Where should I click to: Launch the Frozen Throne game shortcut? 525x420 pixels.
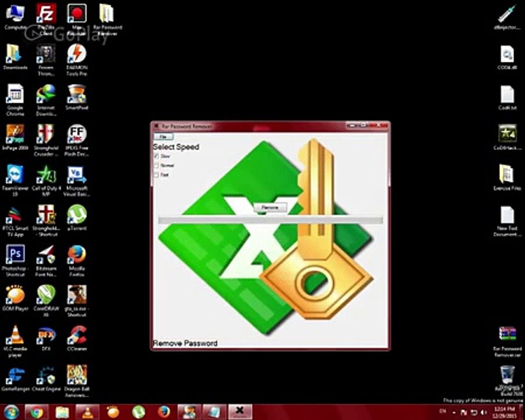pyautogui.click(x=46, y=60)
